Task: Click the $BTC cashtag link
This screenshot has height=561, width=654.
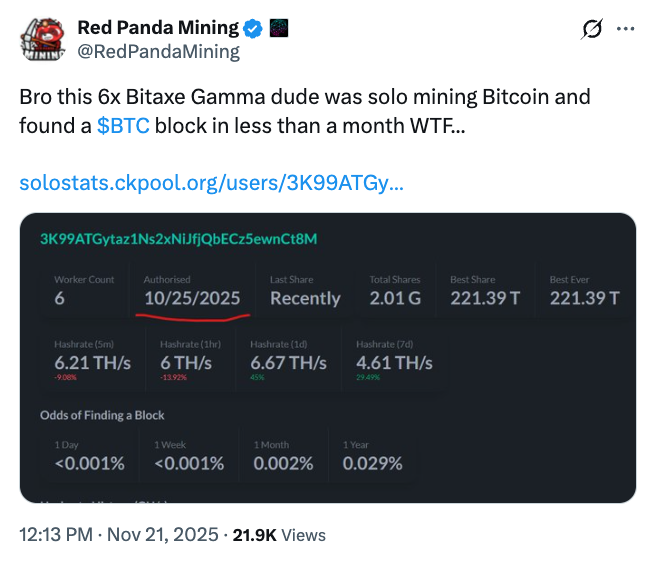Action: [123, 126]
